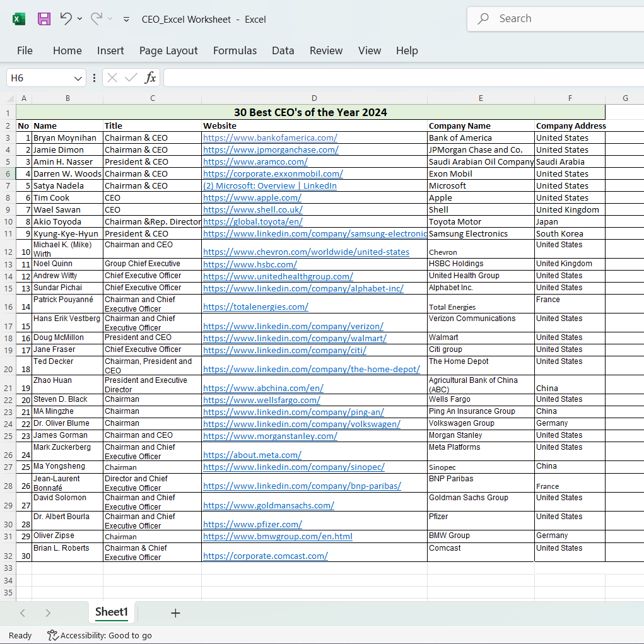
Task: Select the Sheet1 tab
Action: click(112, 612)
